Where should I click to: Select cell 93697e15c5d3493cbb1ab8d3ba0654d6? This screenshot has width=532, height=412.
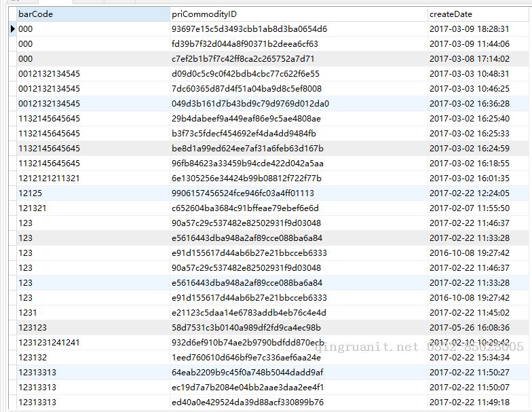point(249,29)
